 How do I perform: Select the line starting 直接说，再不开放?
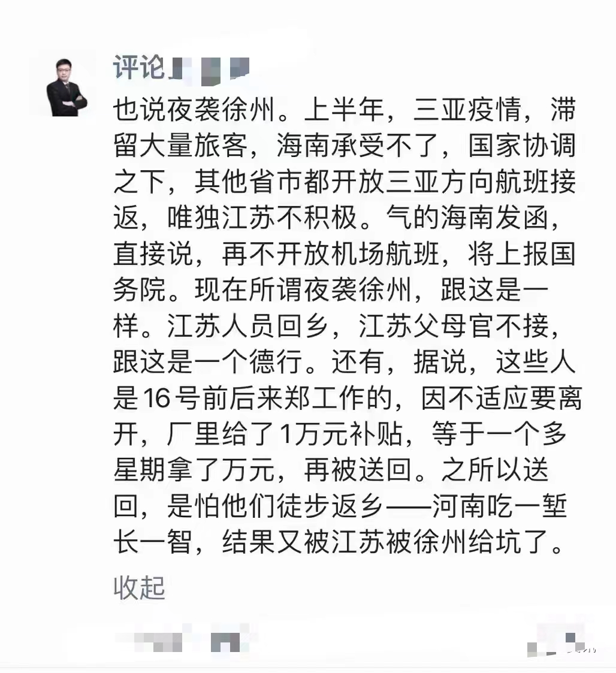coord(345,254)
